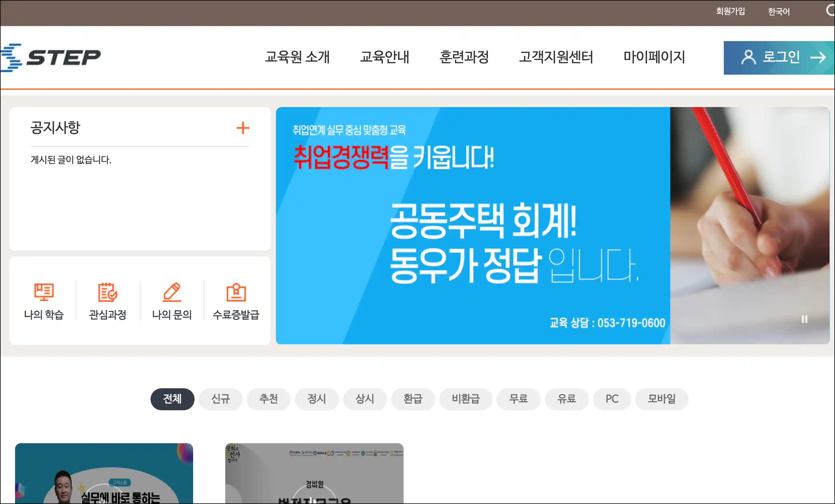The image size is (835, 504).
Task: Select the 유료 filter tab
Action: (x=567, y=399)
